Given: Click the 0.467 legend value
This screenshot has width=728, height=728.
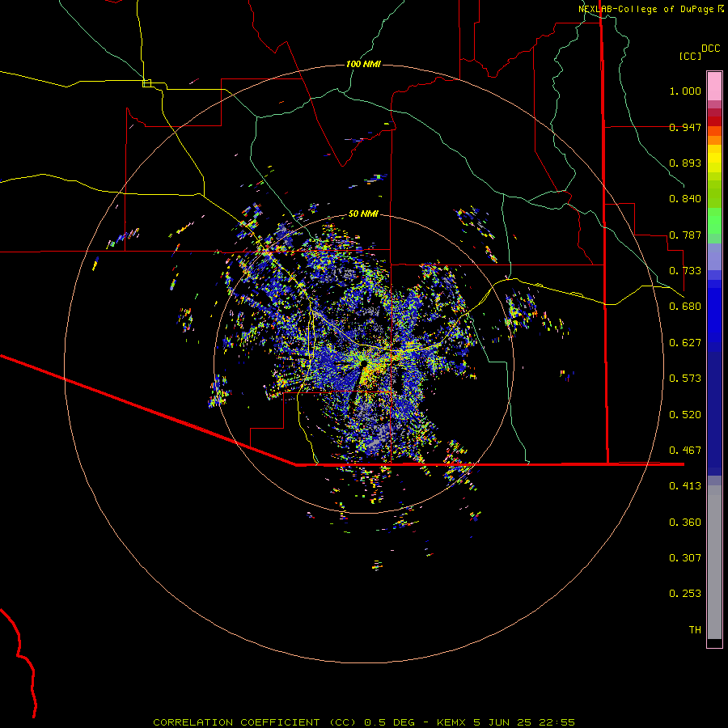Looking at the screenshot, I should click(x=685, y=451).
